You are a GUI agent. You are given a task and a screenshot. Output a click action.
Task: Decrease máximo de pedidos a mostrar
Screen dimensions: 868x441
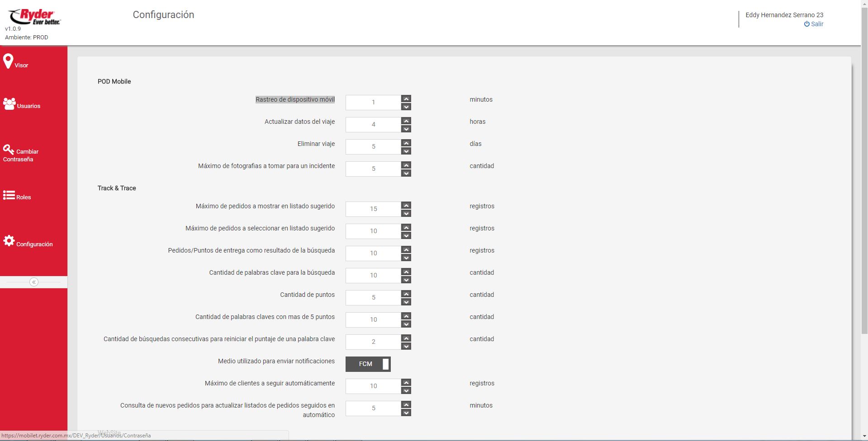(x=406, y=214)
